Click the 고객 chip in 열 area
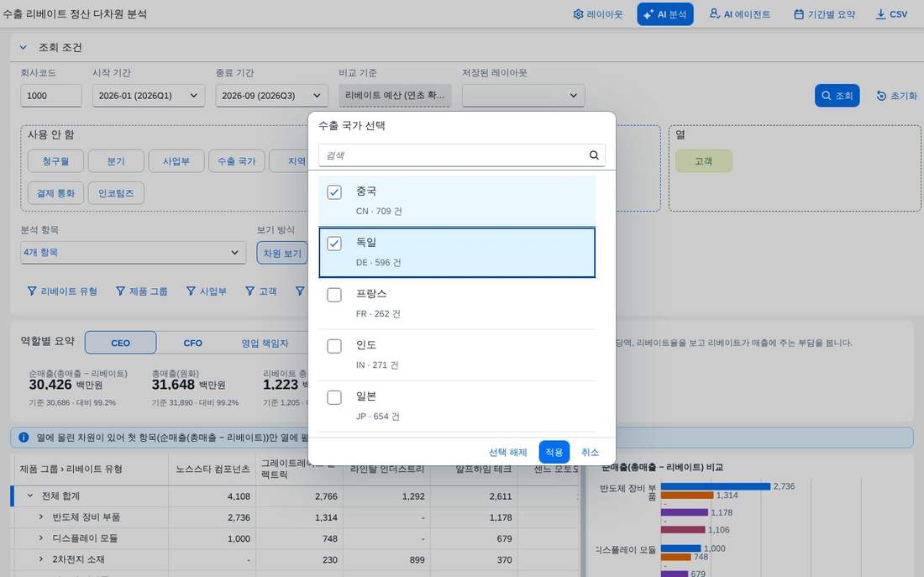The width and height of the screenshot is (924, 577). point(704,161)
